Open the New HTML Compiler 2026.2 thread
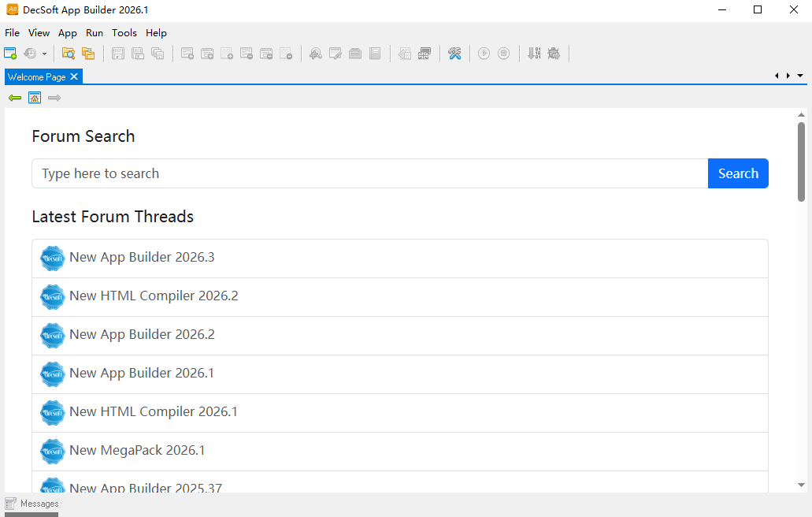812x517 pixels. click(154, 296)
